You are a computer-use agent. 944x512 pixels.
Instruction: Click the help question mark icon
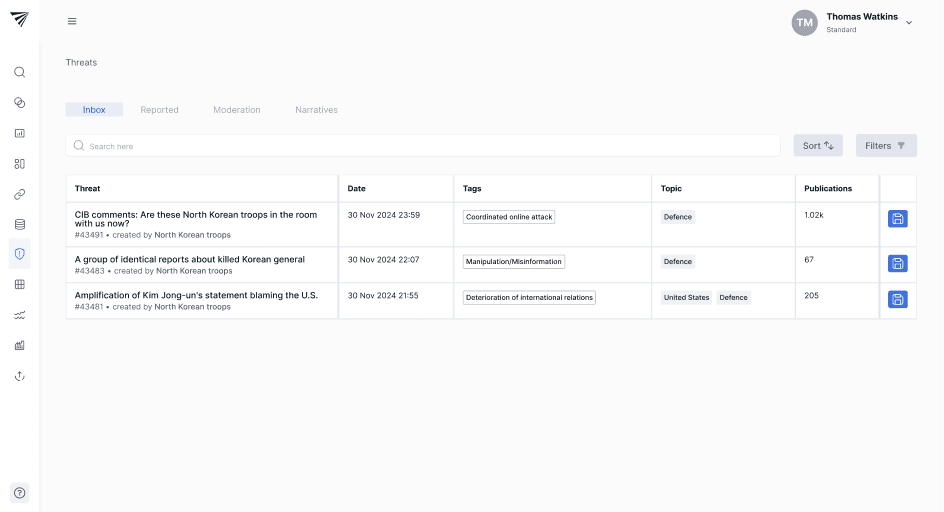19,492
